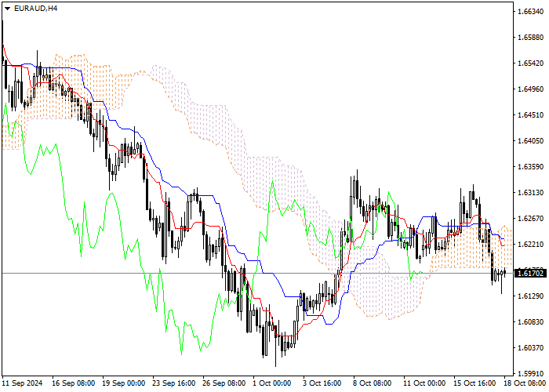Click price level 1.62670 on the price scale
The image size is (549, 392).
coord(531,219)
